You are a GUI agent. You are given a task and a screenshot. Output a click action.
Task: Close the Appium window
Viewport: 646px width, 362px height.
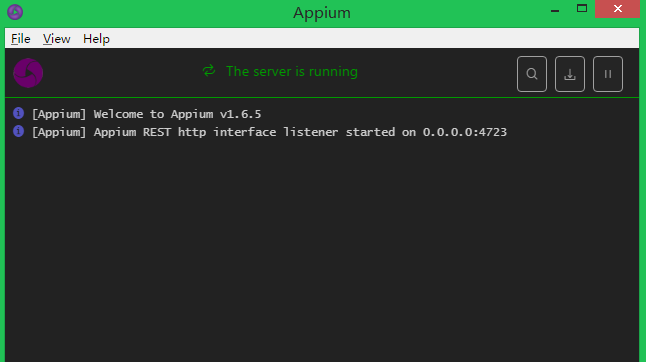click(x=617, y=9)
